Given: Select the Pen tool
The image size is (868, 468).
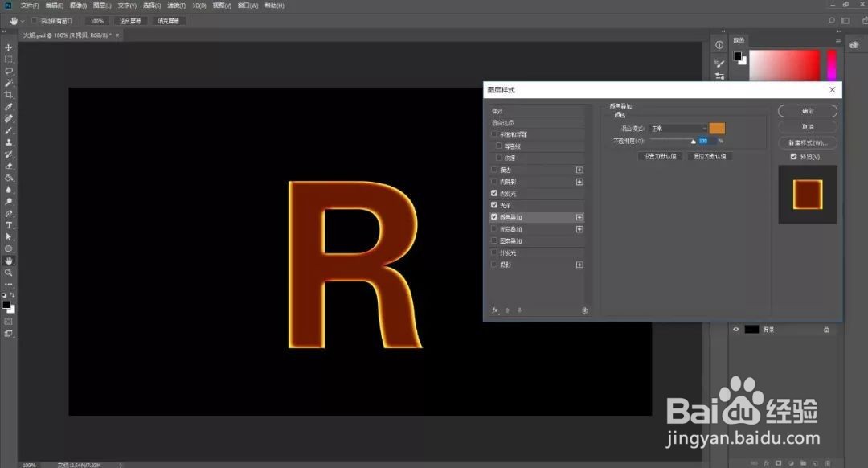Looking at the screenshot, I should pyautogui.click(x=8, y=214).
